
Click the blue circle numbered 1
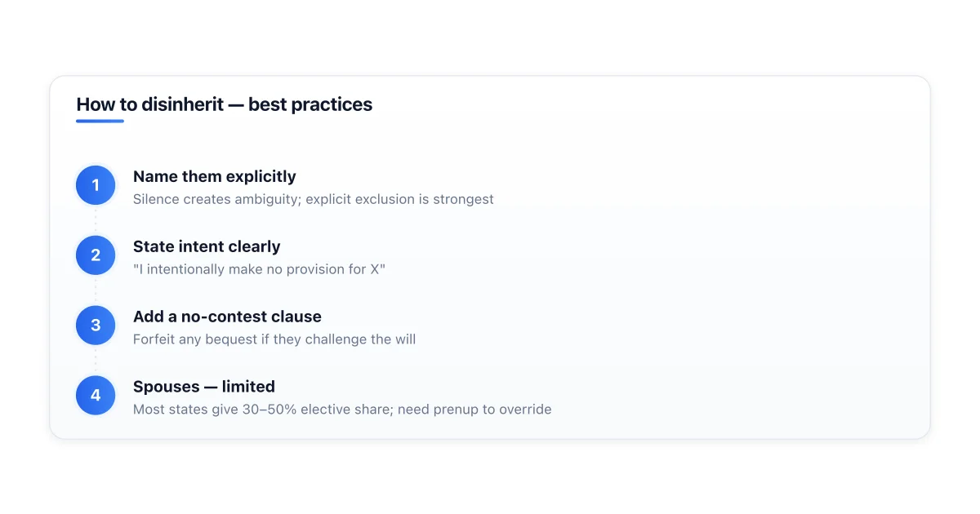pyautogui.click(x=96, y=185)
